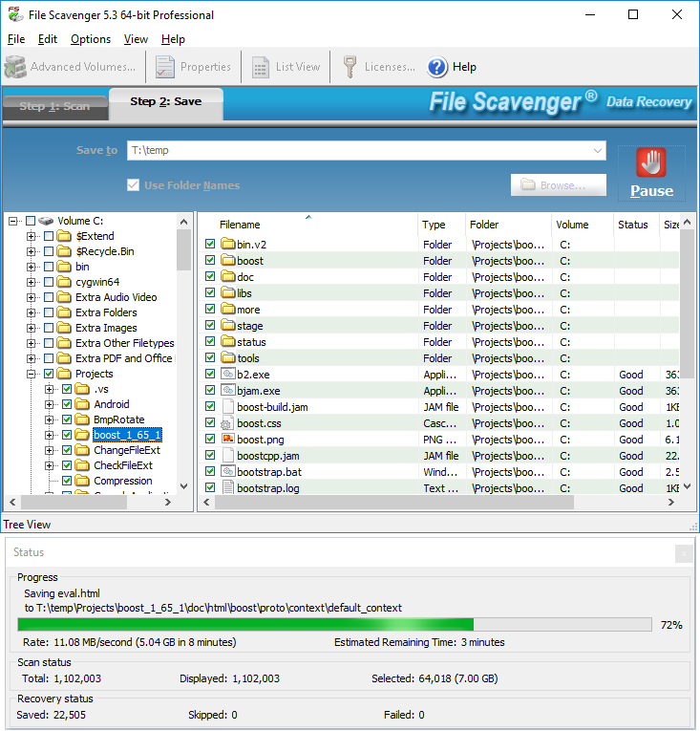Open the Save to path dropdown
This screenshot has height=731, width=700.
[x=598, y=150]
